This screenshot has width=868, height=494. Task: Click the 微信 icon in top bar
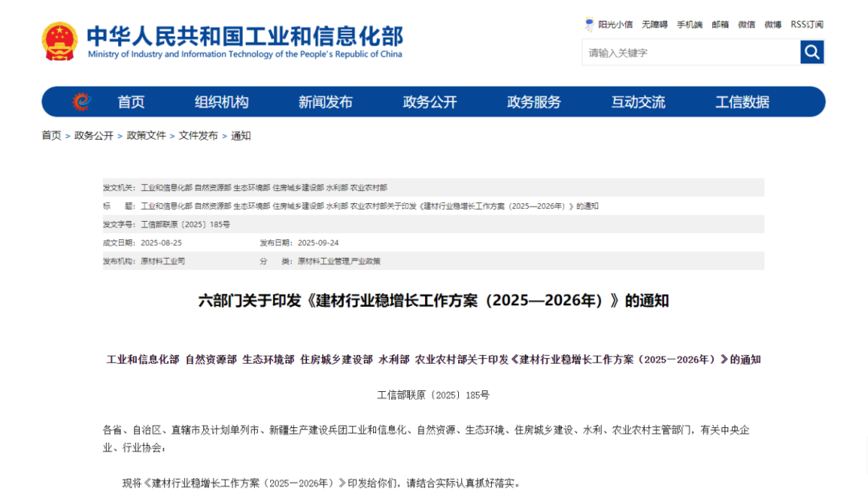746,24
